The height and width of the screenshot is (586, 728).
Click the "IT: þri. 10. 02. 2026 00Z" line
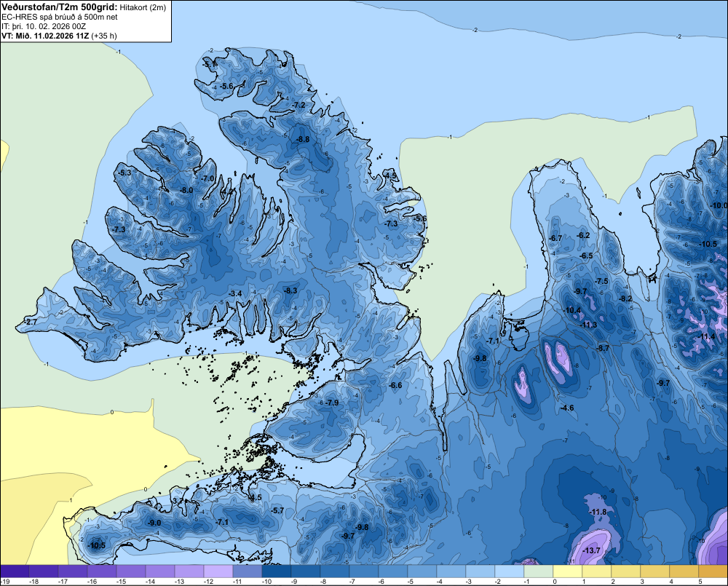(x=44, y=26)
